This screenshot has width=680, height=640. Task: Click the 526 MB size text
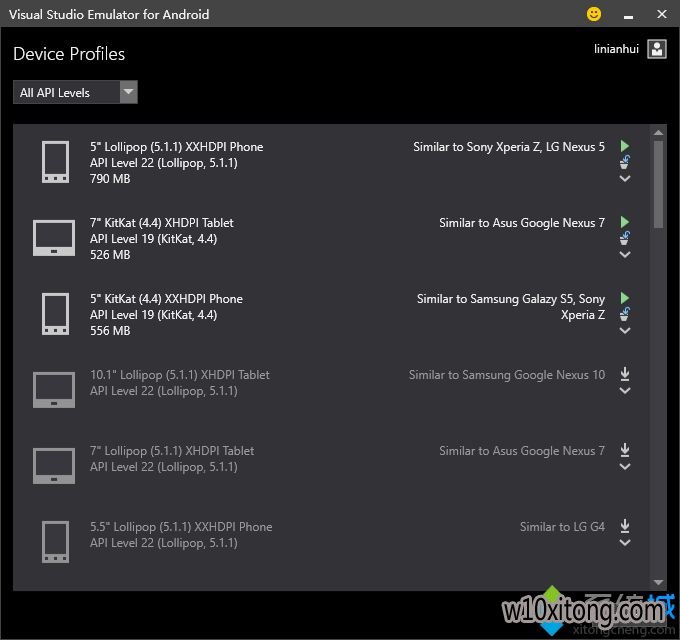tap(110, 255)
